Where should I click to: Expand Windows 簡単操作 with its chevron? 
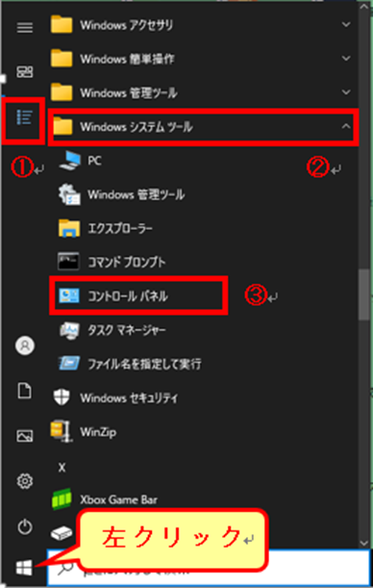click(346, 58)
